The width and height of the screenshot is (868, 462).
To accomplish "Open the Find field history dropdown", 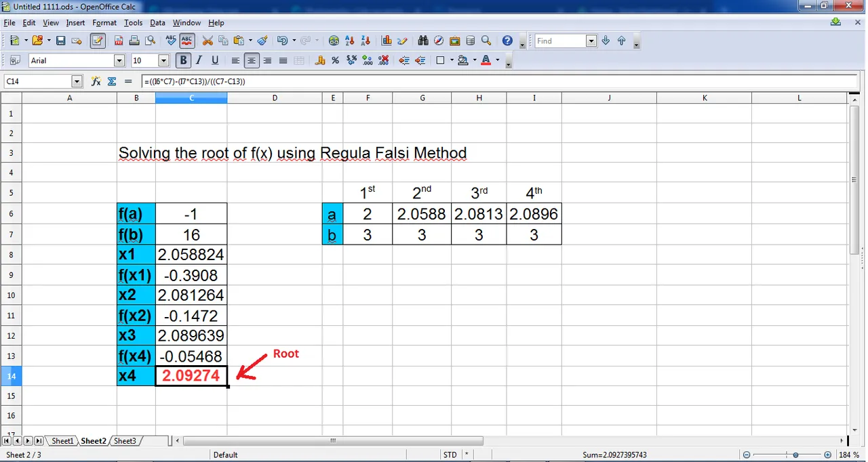I will click(x=591, y=41).
